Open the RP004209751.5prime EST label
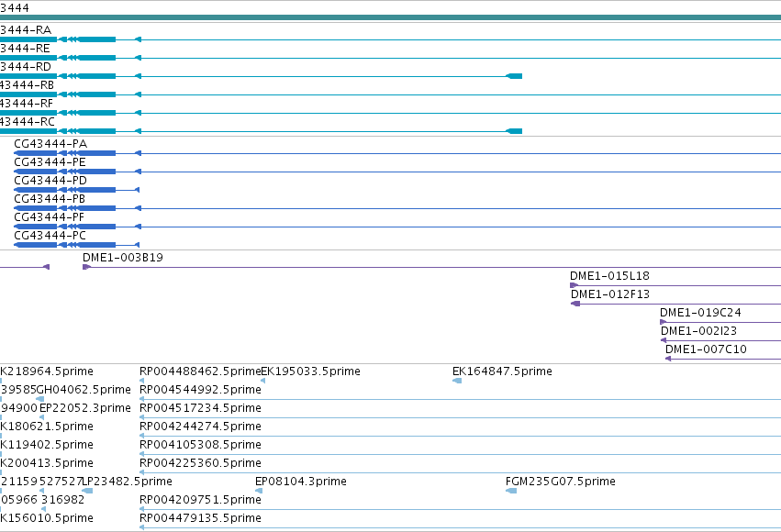Image resolution: width=781 pixels, height=532 pixels. pos(200,501)
